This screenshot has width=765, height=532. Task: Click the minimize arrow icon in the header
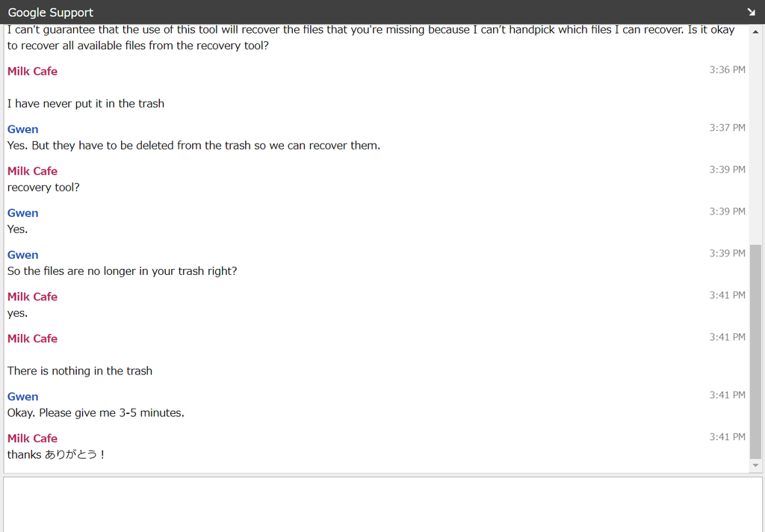pos(751,12)
